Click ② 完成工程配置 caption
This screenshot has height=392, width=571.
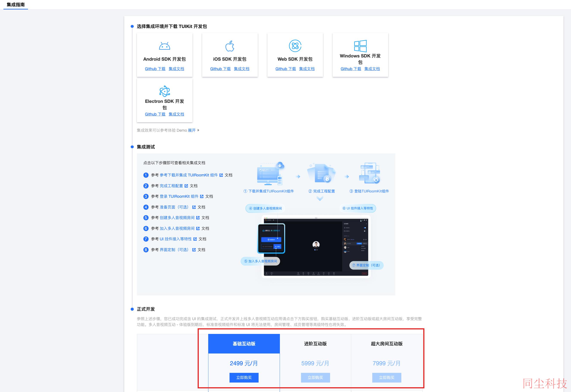pos(321,191)
